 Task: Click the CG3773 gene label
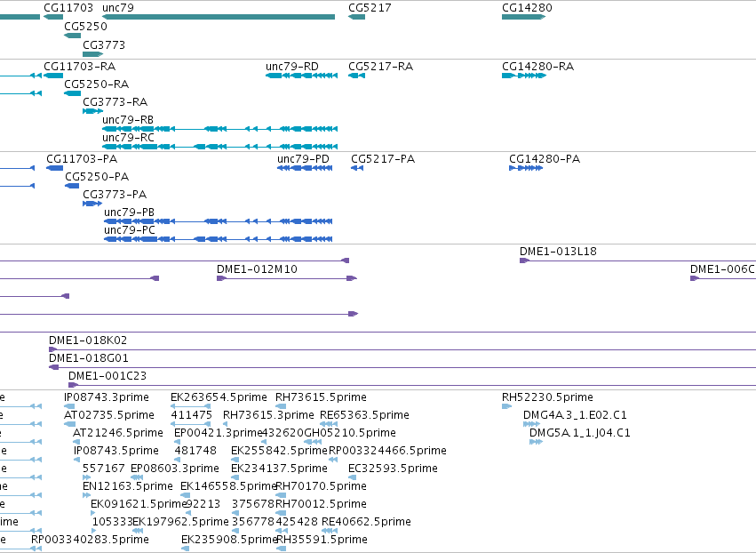[x=104, y=44]
